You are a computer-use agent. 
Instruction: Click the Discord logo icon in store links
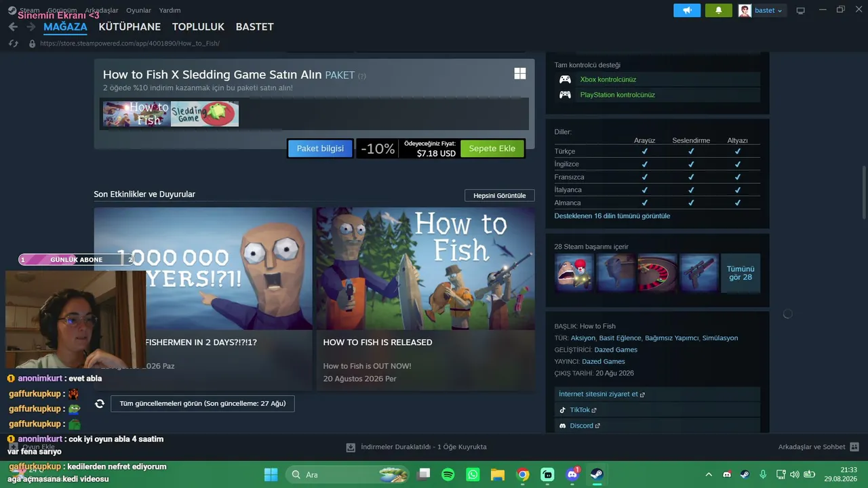562,426
